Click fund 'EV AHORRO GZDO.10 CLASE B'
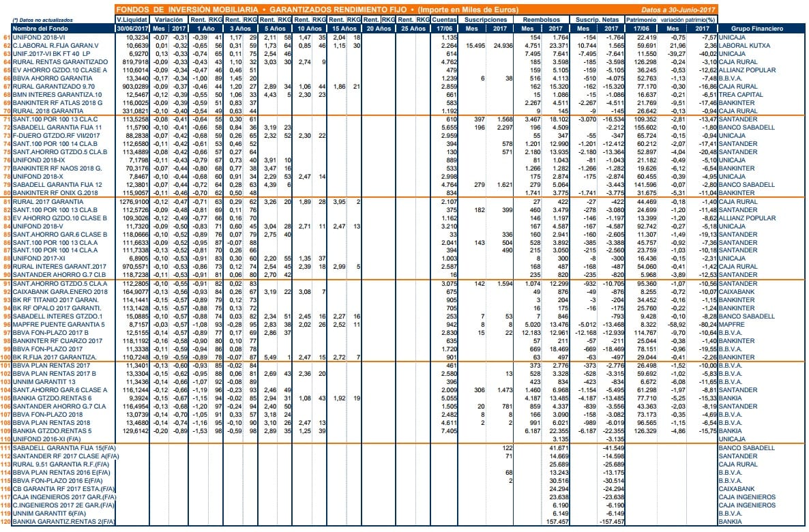The width and height of the screenshot is (809, 532). pos(60,218)
